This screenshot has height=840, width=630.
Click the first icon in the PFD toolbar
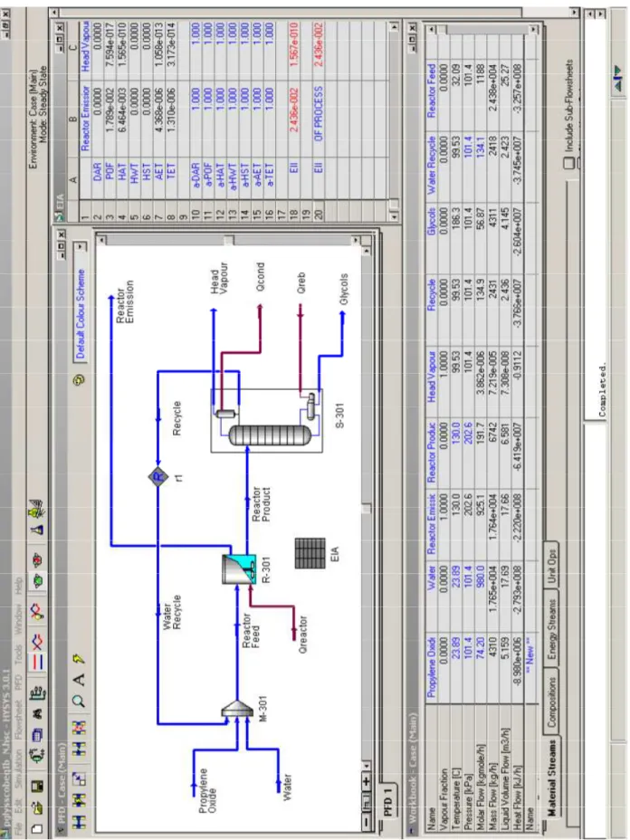78,822
